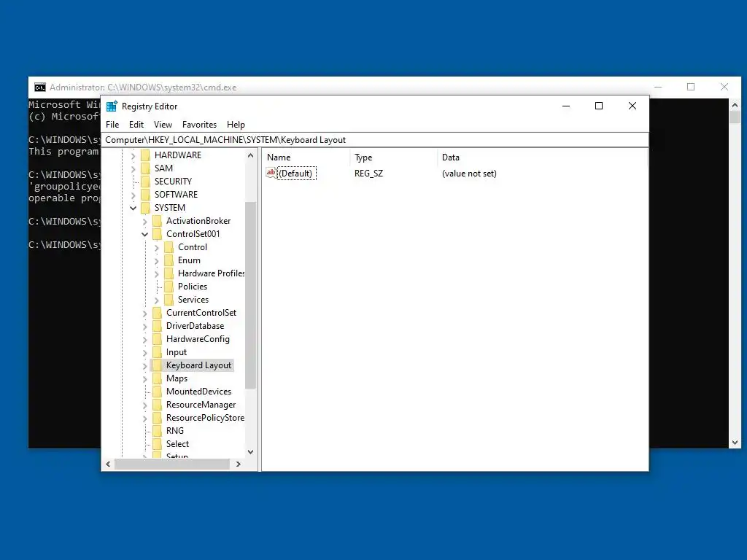Expand the SAM key chevron

(133, 168)
